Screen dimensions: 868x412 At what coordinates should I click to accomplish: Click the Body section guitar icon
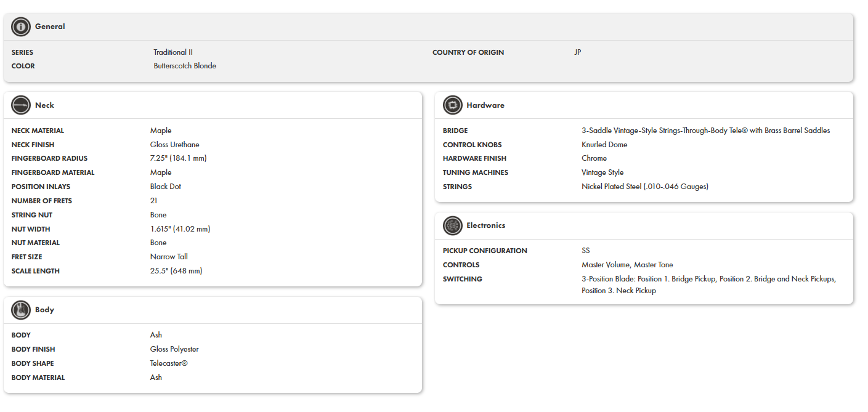21,310
